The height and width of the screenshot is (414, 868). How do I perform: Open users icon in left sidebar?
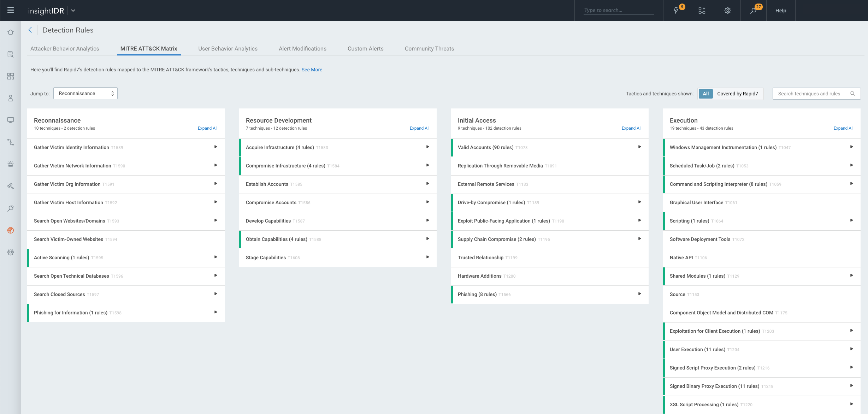tap(11, 98)
